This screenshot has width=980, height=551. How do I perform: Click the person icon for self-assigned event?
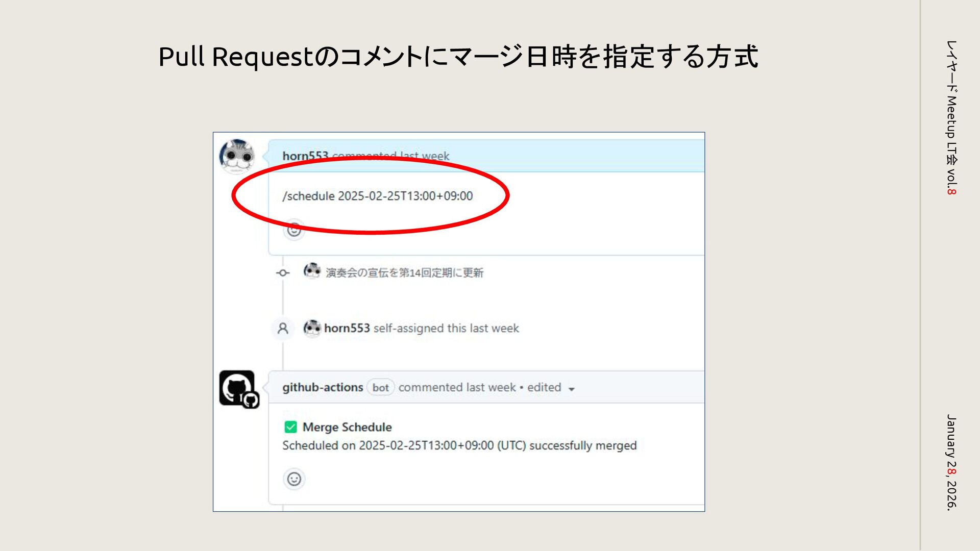283,328
